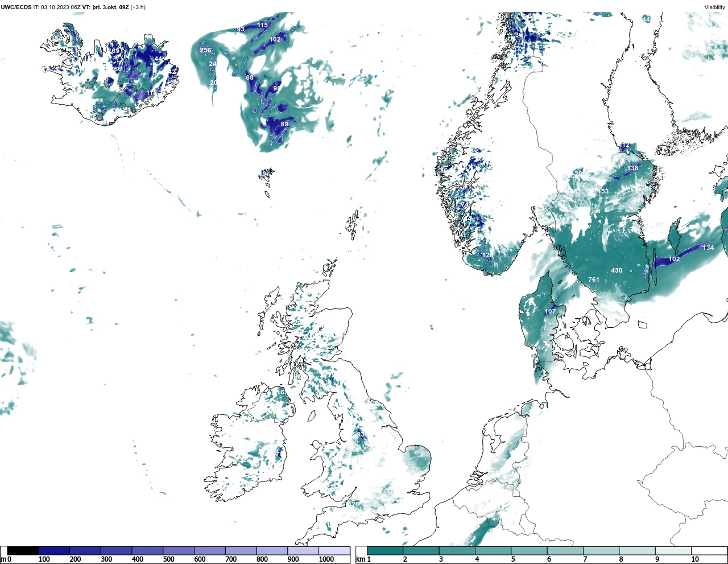Click the '10' label on the kilometre legend
This screenshot has height=564, width=728.
coord(695,559)
